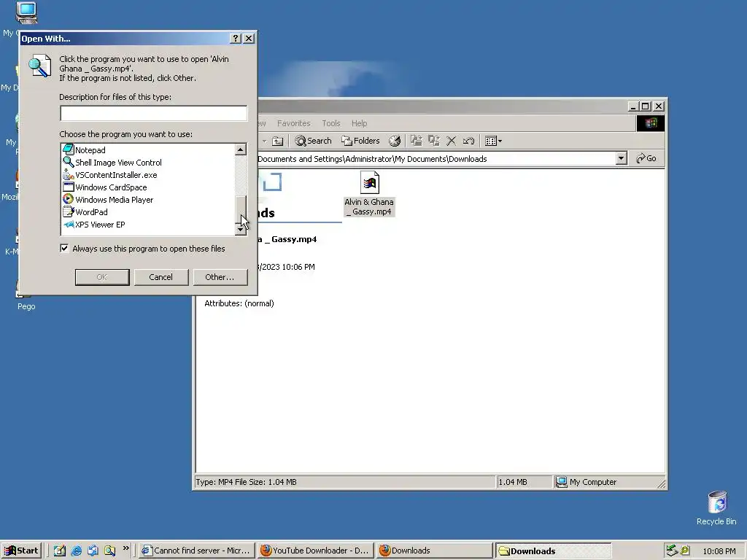Click the second system tray icon
The height and width of the screenshot is (560, 747).
tap(685, 551)
